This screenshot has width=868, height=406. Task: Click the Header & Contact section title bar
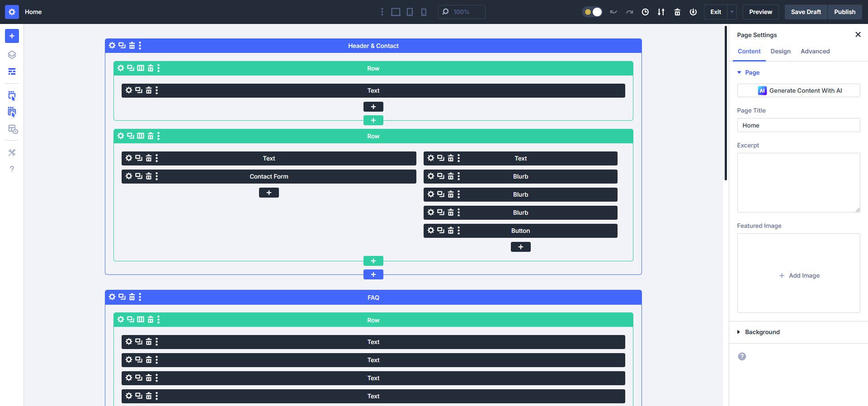tap(373, 46)
